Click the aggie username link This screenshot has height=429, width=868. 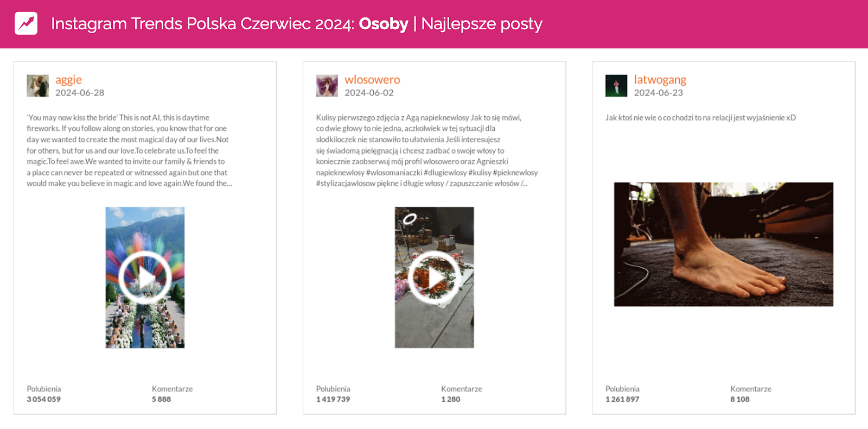[68, 79]
